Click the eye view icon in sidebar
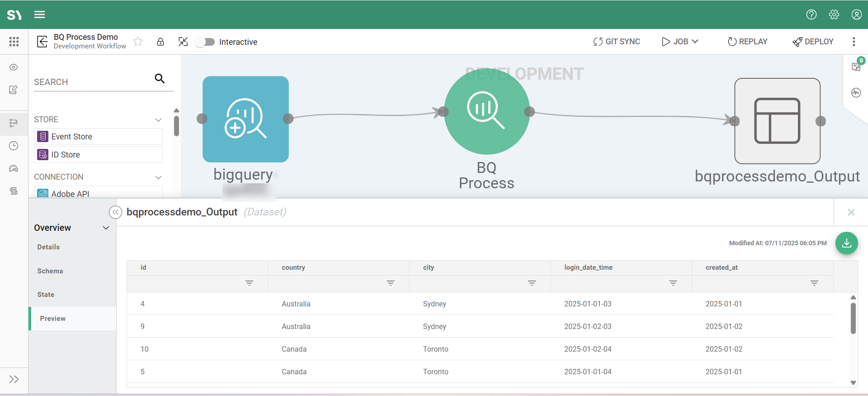The height and width of the screenshot is (396, 868). [14, 67]
